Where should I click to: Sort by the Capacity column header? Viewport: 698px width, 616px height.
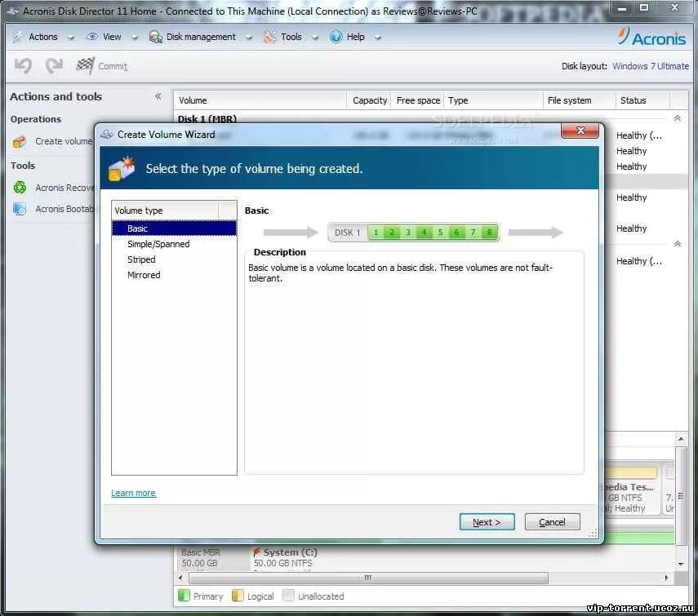pyautogui.click(x=369, y=100)
